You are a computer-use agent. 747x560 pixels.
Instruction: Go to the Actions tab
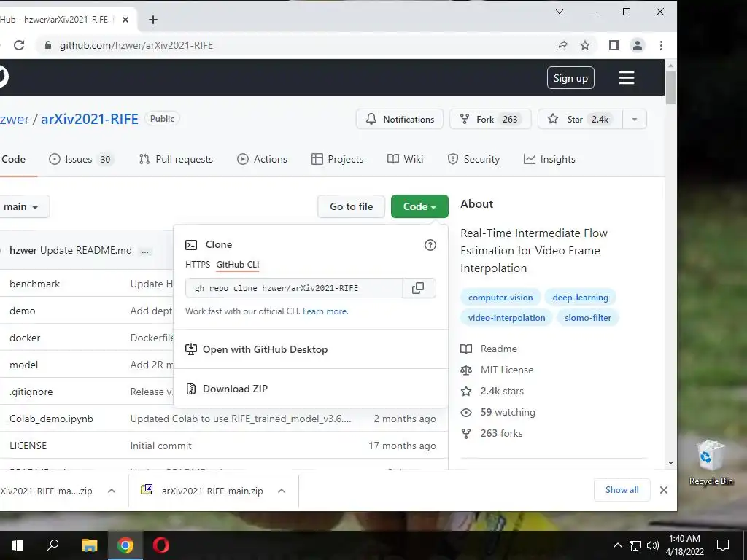[262, 159]
